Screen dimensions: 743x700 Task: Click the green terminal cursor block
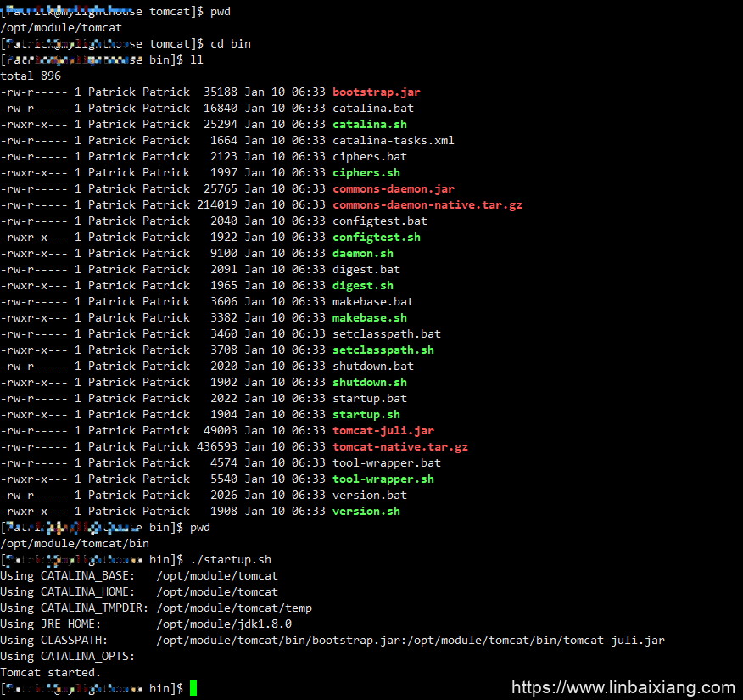[x=193, y=688]
